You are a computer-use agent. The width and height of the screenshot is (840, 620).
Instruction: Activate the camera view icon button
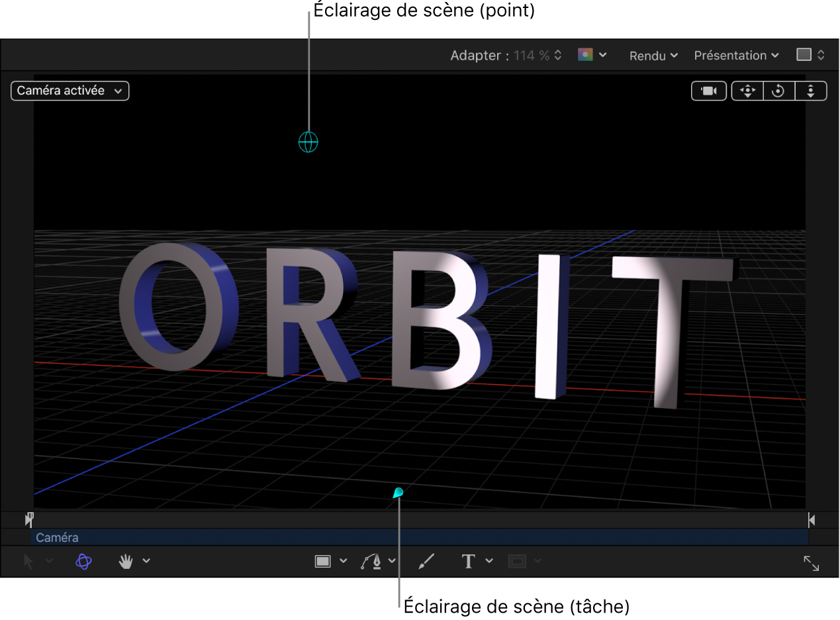tap(708, 91)
